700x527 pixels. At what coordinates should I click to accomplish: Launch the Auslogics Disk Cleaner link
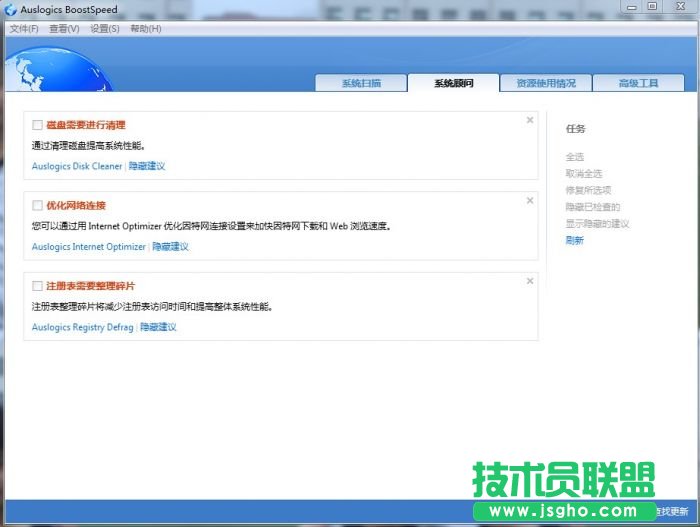coord(77,166)
